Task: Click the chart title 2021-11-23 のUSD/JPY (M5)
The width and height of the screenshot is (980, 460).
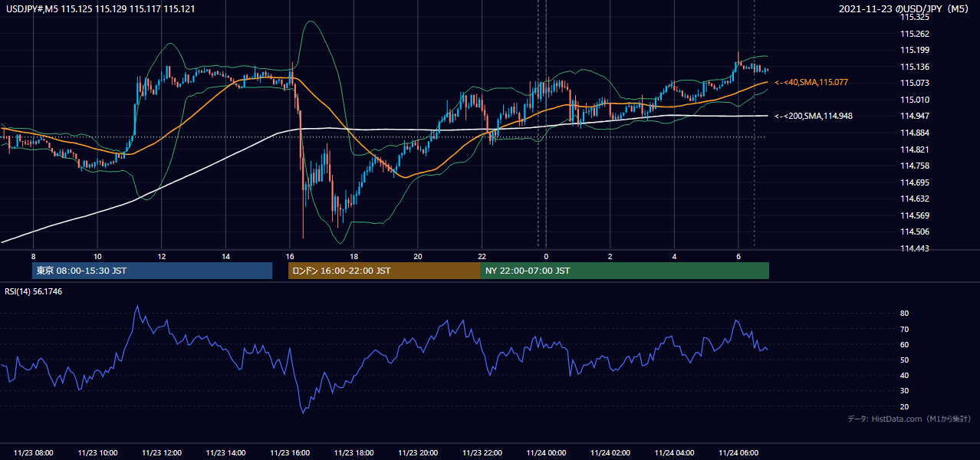Action: click(905, 8)
